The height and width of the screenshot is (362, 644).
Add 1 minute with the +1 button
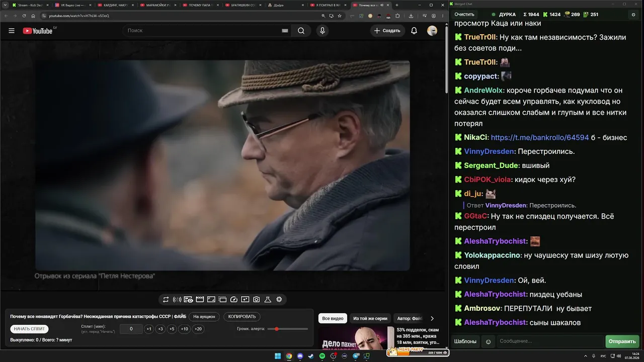pos(149,329)
